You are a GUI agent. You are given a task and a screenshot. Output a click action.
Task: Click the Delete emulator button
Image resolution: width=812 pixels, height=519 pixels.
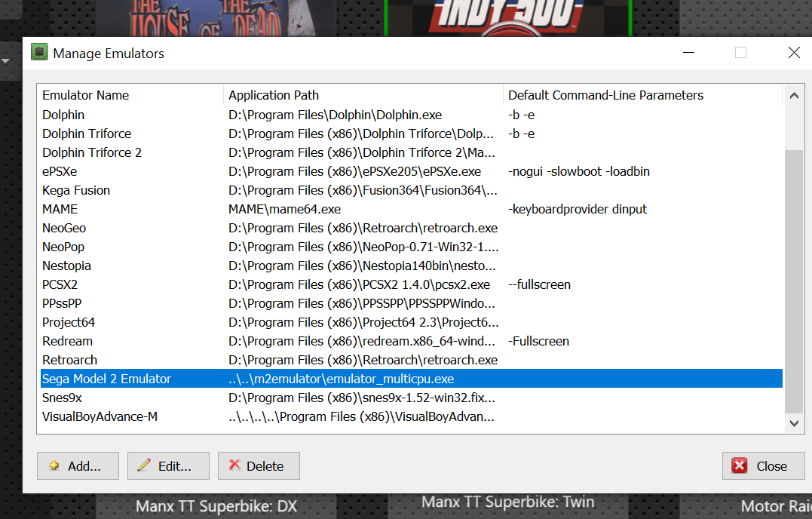[259, 465]
